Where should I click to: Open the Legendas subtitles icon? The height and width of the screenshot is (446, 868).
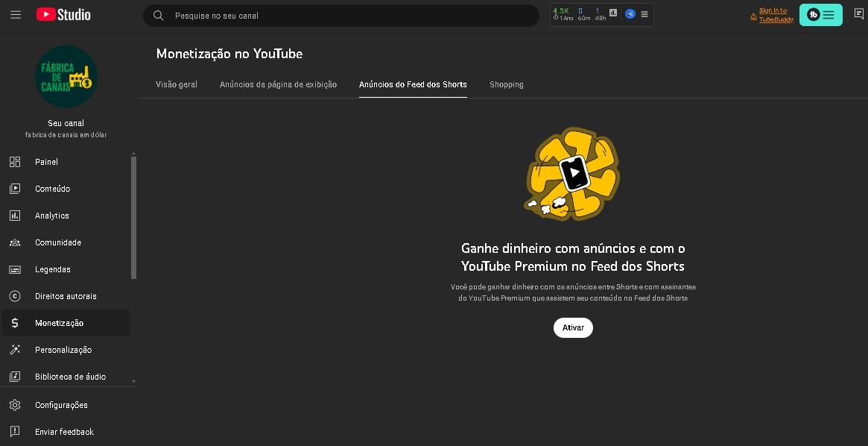pos(15,269)
